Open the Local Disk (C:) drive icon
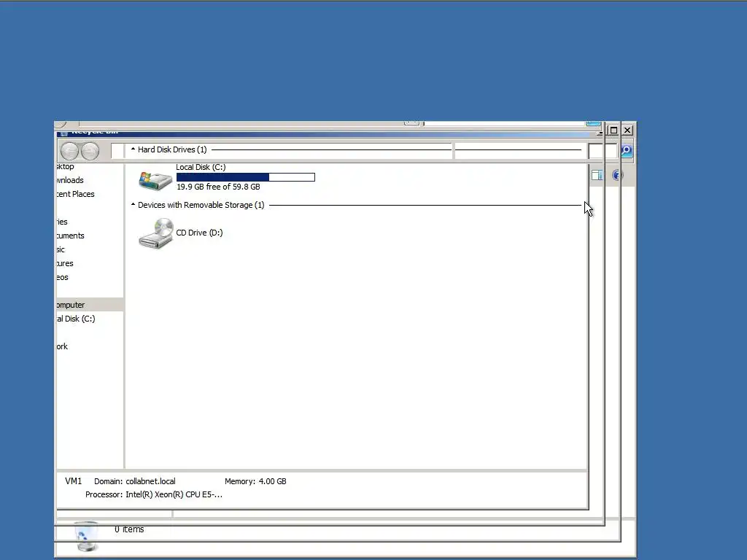The height and width of the screenshot is (560, 747). point(155,181)
